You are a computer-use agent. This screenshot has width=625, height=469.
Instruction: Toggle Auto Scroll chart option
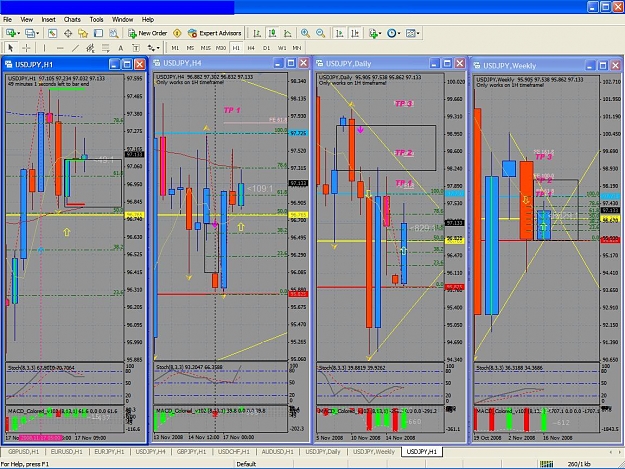point(339,33)
